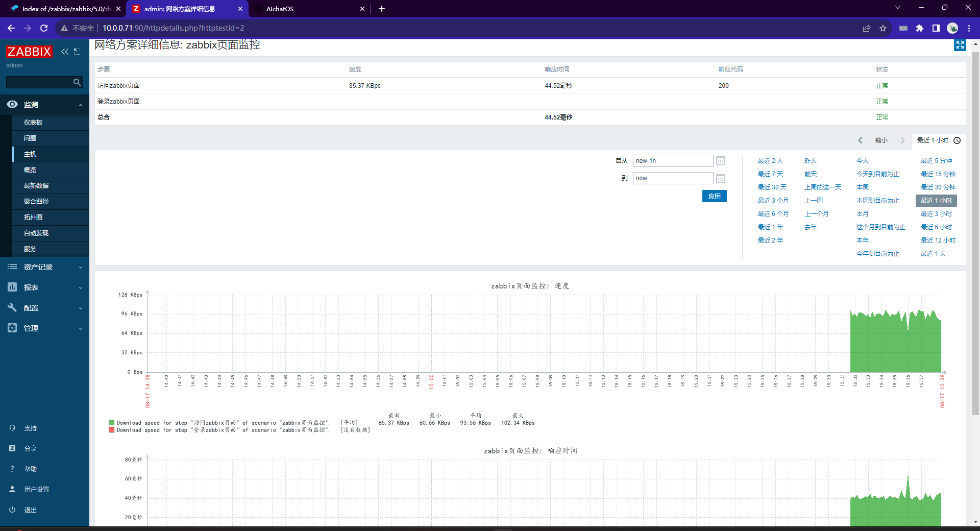Open 拓扑图 in monitoring menu
This screenshot has width=980, height=531.
point(33,218)
